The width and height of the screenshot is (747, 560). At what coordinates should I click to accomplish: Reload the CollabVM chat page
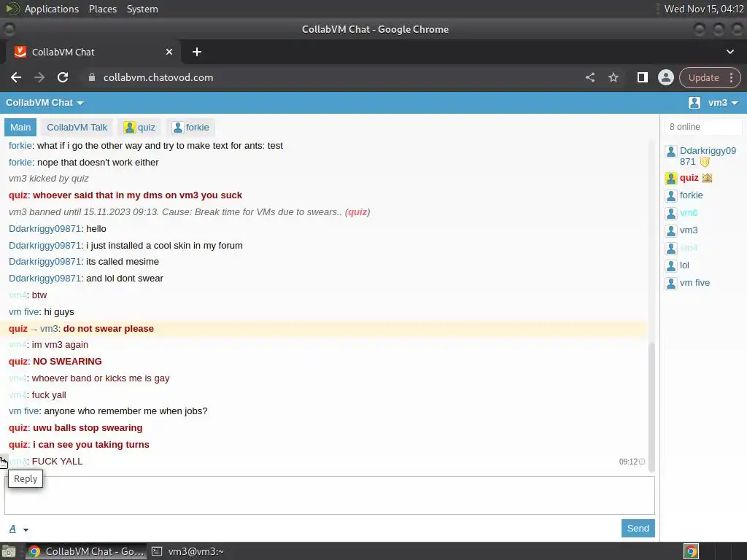[x=63, y=77]
